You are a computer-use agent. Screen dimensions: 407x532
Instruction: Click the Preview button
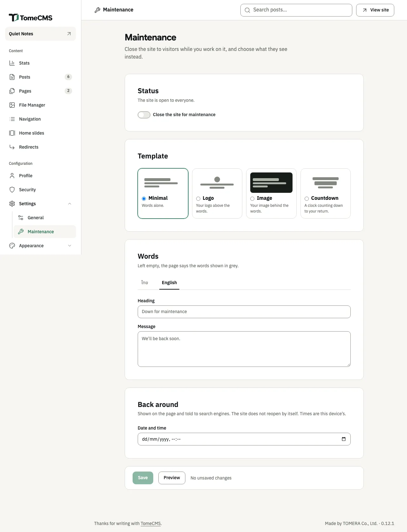coord(172,478)
